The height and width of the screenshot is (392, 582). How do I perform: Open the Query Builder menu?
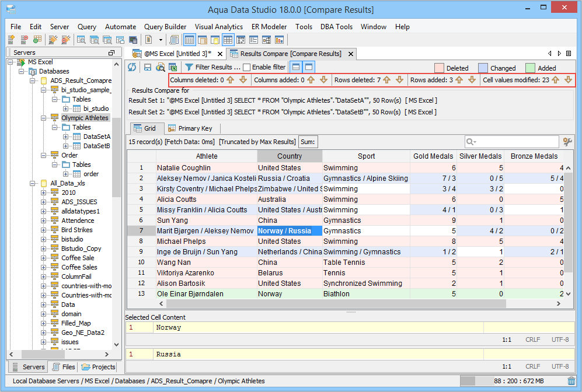click(x=165, y=27)
